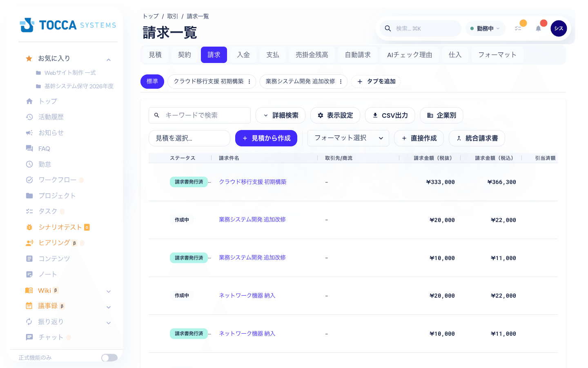Open the task checklist icon in header

[x=518, y=29]
